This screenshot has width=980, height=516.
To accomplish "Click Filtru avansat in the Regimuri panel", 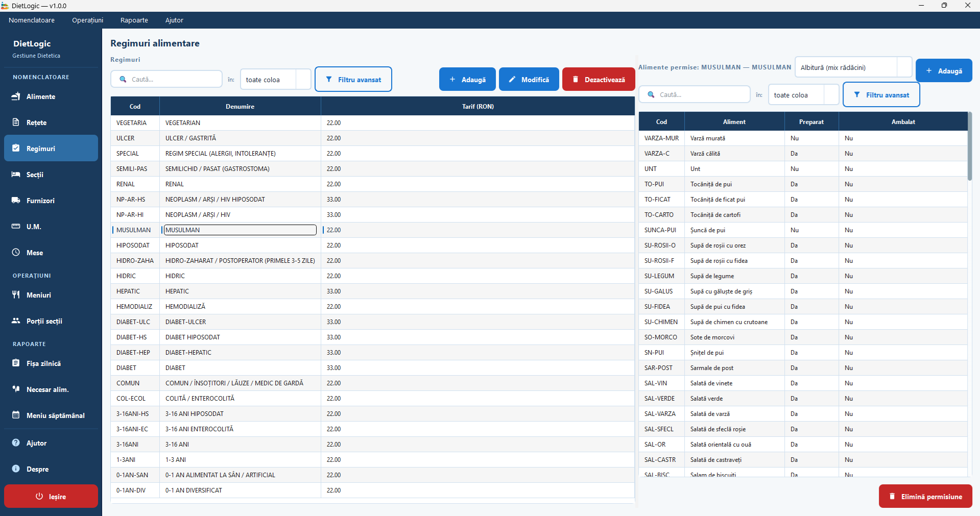I will (353, 80).
